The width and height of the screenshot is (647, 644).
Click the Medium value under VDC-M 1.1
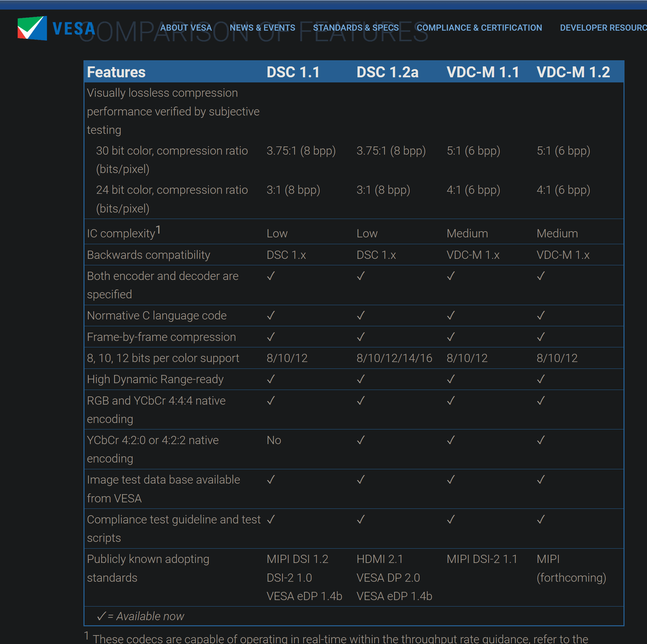point(467,233)
